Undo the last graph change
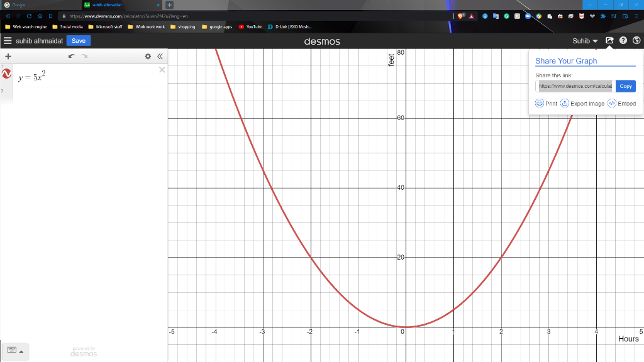Viewport: 644px width, 362px height. (x=71, y=56)
